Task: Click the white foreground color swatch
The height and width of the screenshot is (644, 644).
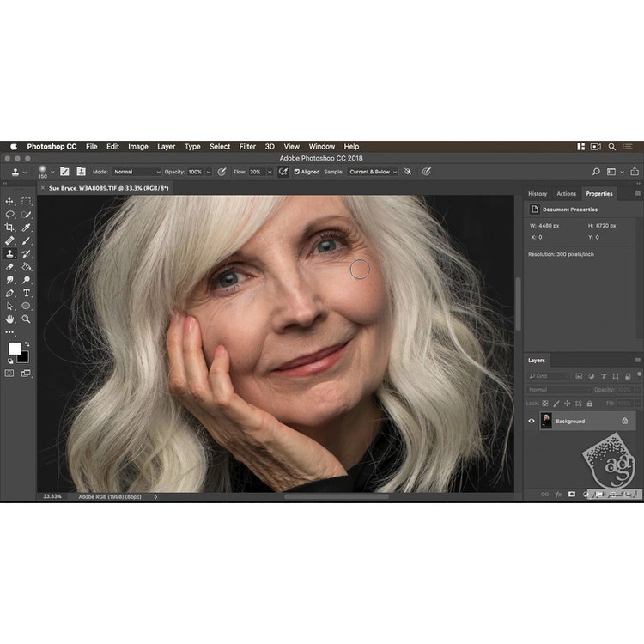Action: point(15,349)
